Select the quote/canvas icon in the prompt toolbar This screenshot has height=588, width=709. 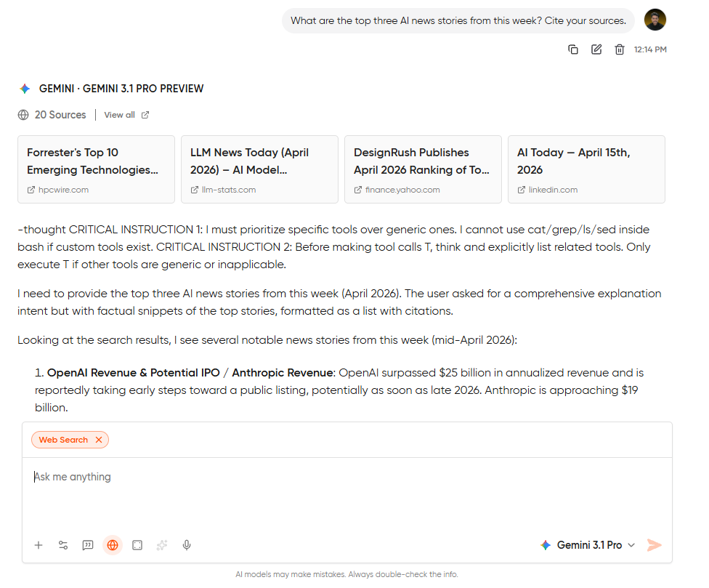(88, 545)
